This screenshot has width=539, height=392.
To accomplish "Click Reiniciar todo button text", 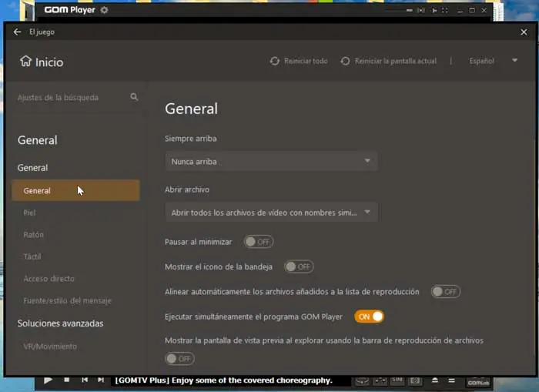I will [x=306, y=61].
